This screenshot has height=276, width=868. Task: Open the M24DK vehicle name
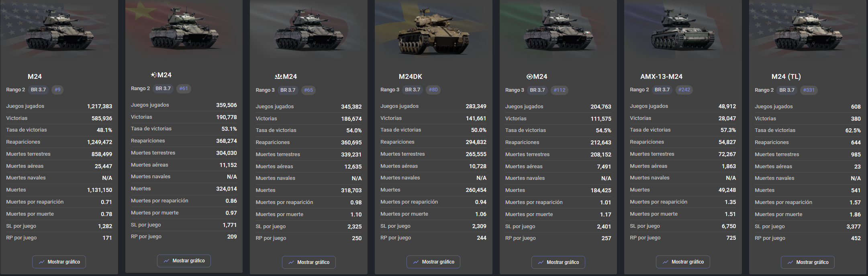coord(410,76)
